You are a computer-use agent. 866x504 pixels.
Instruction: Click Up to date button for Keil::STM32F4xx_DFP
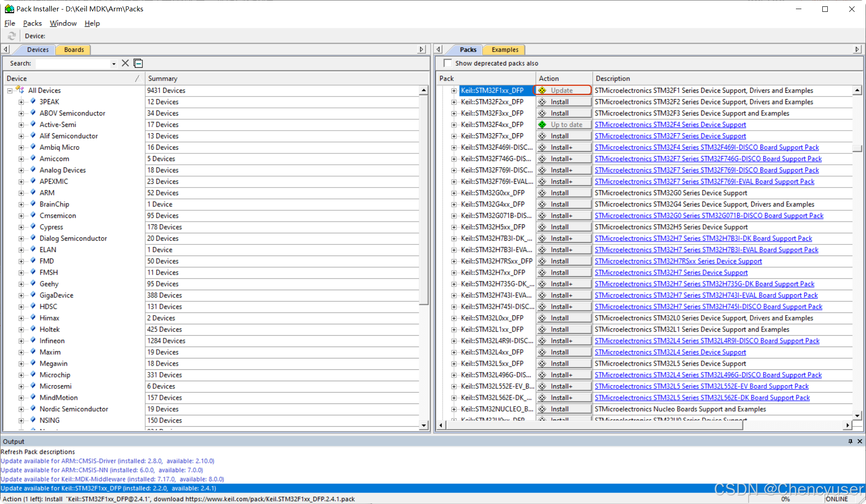[564, 125]
